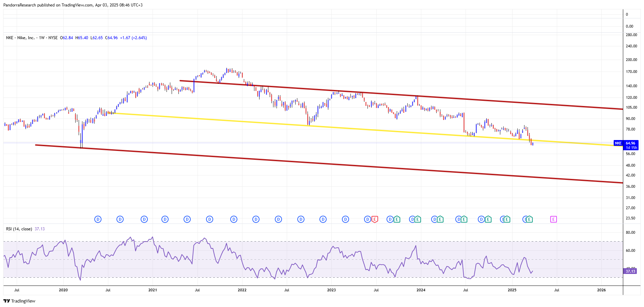Image resolution: width=644 pixels, height=307 pixels.
Task: Click the PandorraResearch published header text
Action: [x=73, y=5]
